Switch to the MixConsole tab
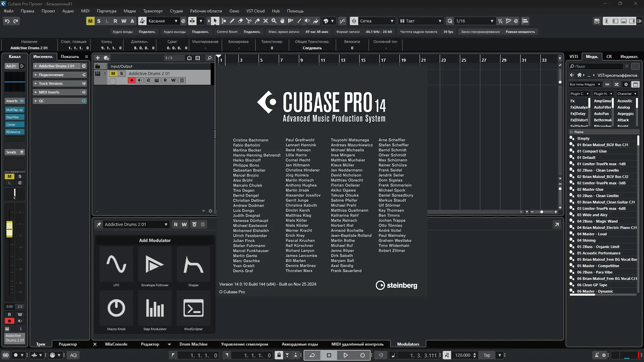Screen dimensions: 644x362 pos(116,344)
